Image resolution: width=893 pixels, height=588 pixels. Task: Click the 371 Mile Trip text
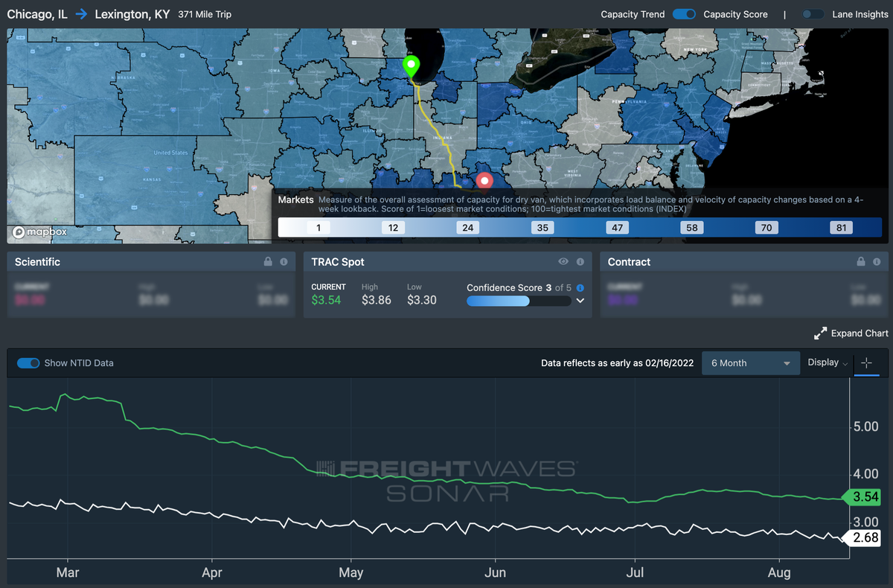205,14
